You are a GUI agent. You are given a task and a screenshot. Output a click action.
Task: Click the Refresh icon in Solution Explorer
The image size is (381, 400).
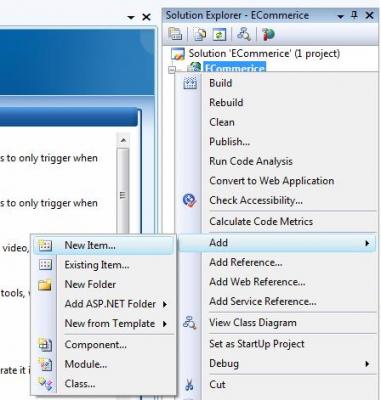[x=219, y=34]
